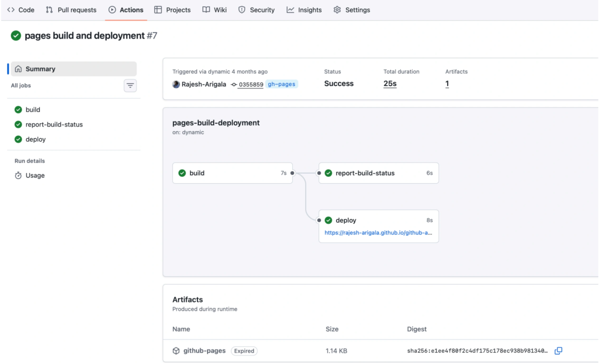Image resolution: width=599 pixels, height=364 pixels.
Task: Click the 6s report-build-status duration
Action: click(x=430, y=173)
